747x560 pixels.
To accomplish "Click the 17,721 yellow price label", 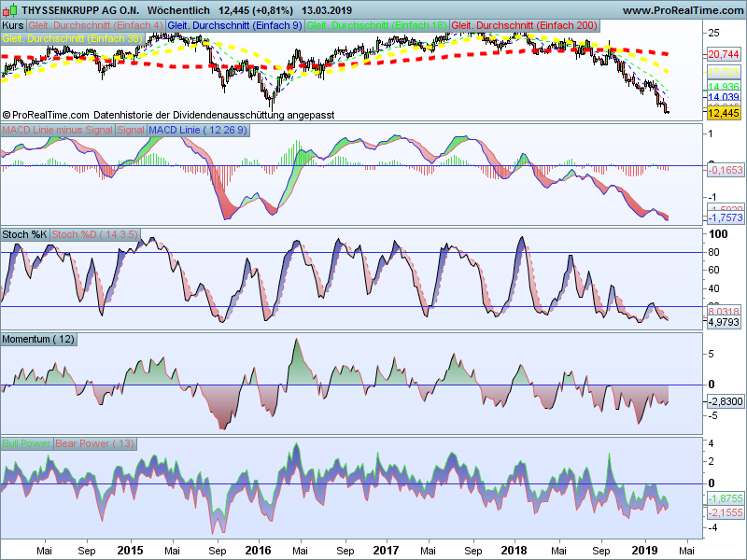I will click(723, 73).
